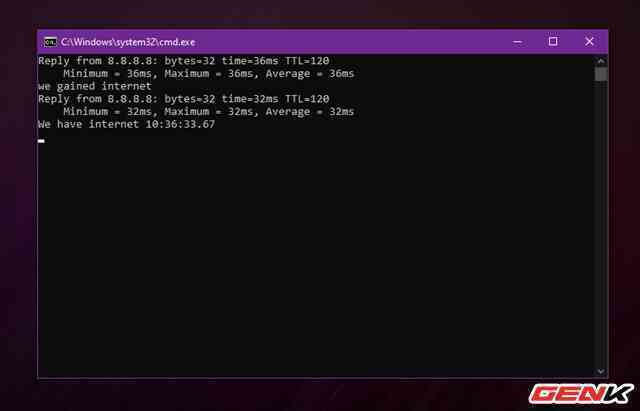This screenshot has height=411, width=640.
Task: Click the vertical scrollbar thumb
Action: point(601,74)
